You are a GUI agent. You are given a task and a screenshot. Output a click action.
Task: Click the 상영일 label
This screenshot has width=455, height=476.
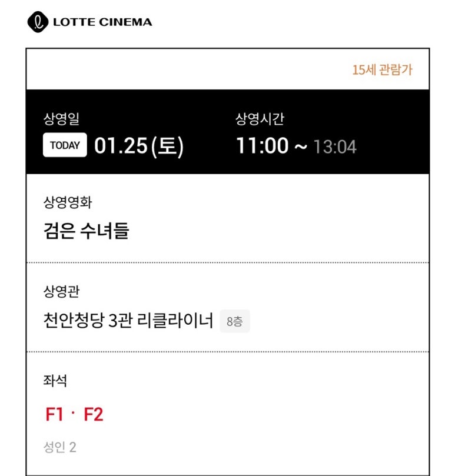[61, 119]
